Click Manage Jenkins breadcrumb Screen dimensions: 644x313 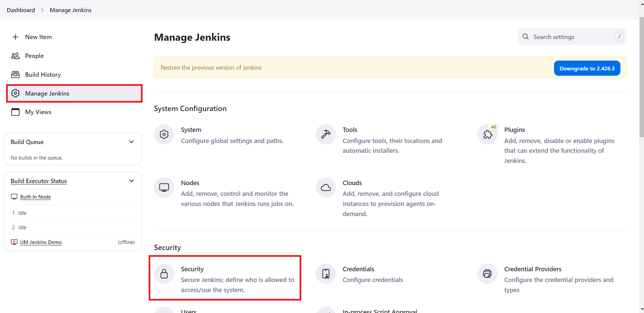(x=71, y=10)
